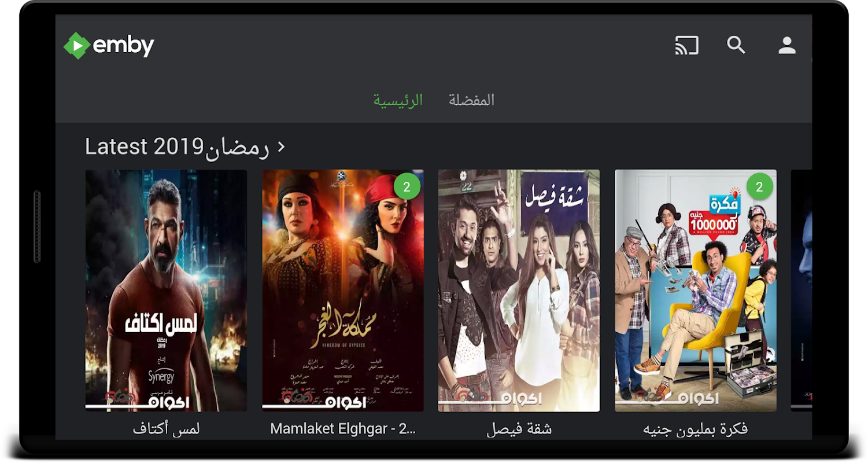The image size is (868, 463).
Task: Click the emby wordmark text
Action: (x=124, y=45)
